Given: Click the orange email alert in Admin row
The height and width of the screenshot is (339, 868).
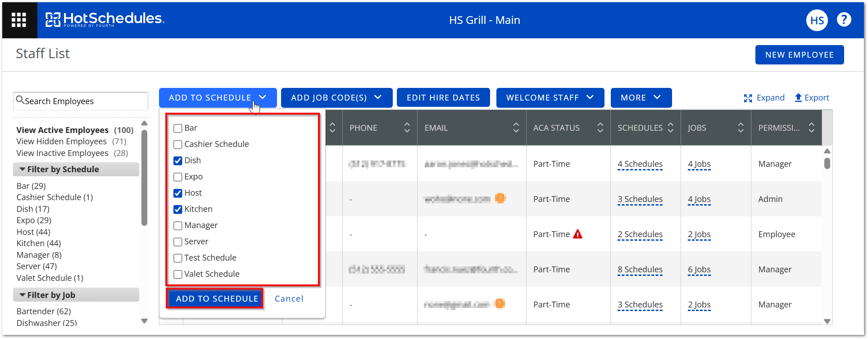Looking at the screenshot, I should coord(500,198).
